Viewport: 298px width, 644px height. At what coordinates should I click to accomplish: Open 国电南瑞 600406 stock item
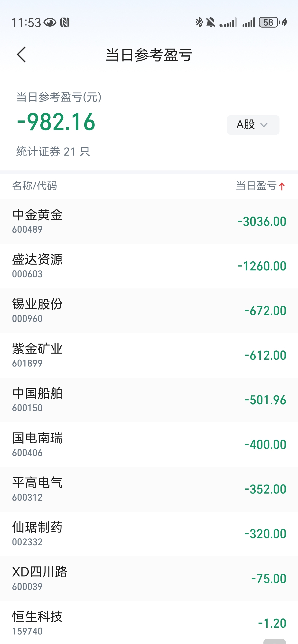pos(149,445)
